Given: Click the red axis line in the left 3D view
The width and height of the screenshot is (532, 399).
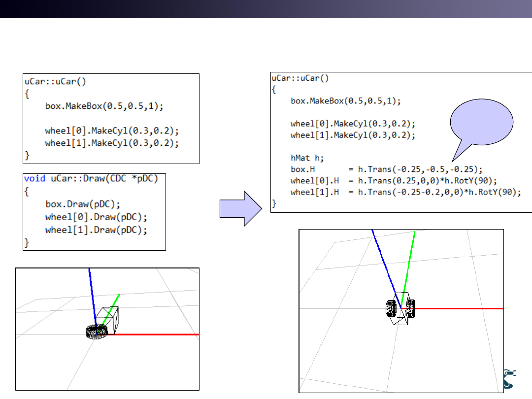Looking at the screenshot, I should point(153,335).
